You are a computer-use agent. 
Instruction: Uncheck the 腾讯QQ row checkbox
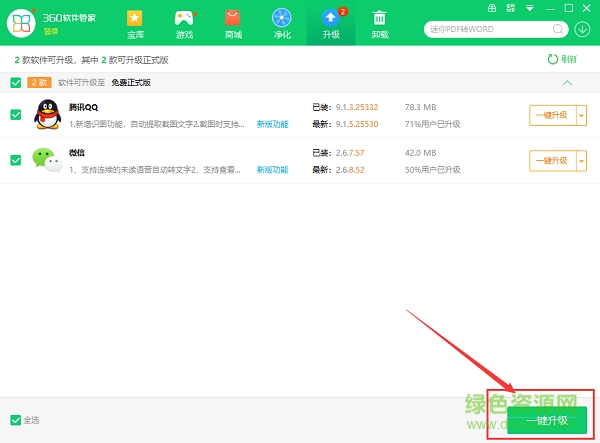(15, 114)
